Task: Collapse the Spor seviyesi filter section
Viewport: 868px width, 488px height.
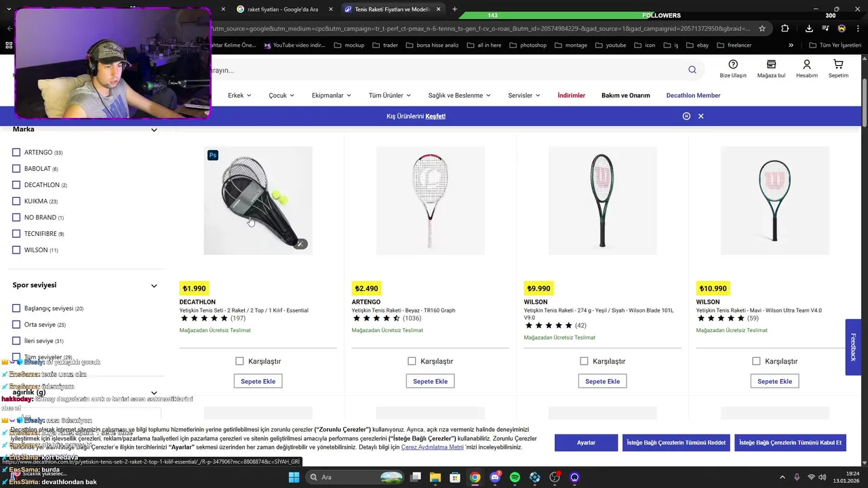Action: [154, 286]
